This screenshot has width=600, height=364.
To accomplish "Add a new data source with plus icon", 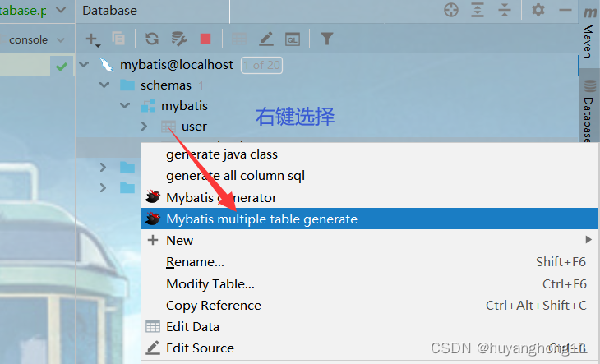I will point(93,39).
